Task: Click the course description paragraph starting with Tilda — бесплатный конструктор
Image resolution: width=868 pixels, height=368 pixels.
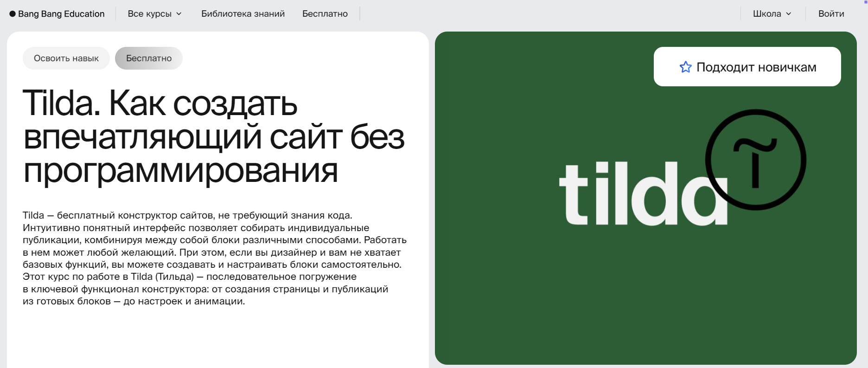Action: pyautogui.click(x=215, y=258)
